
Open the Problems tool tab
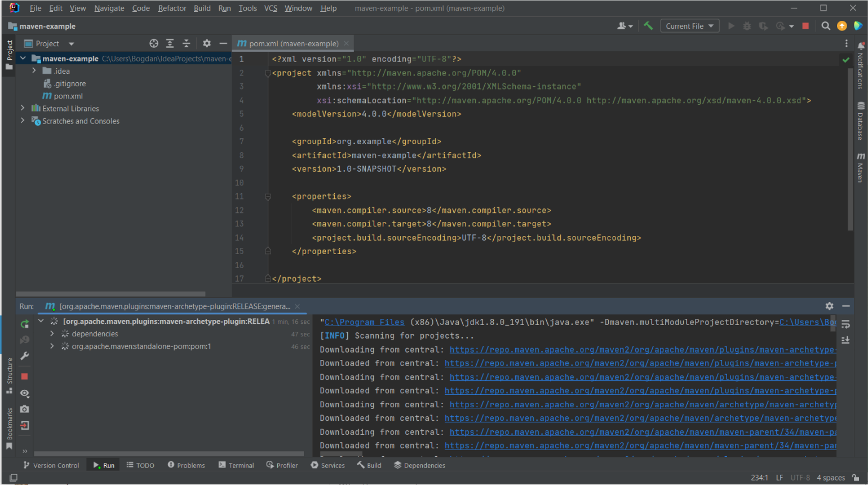(x=186, y=465)
